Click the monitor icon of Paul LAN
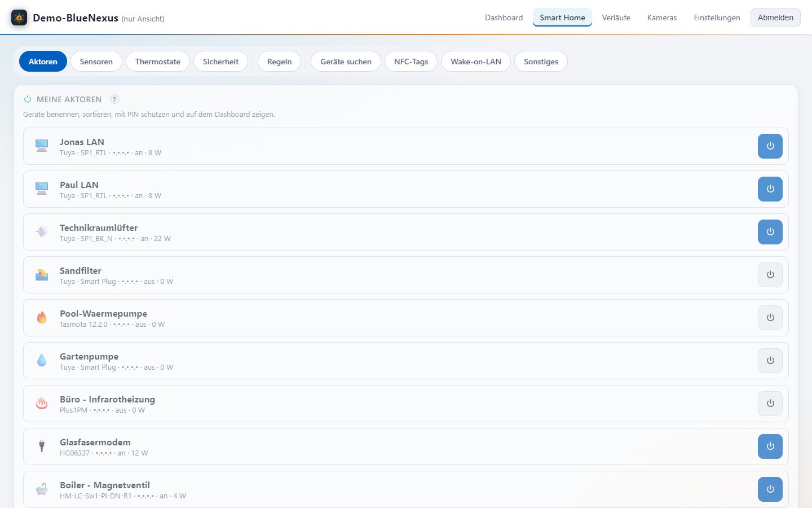 42,189
